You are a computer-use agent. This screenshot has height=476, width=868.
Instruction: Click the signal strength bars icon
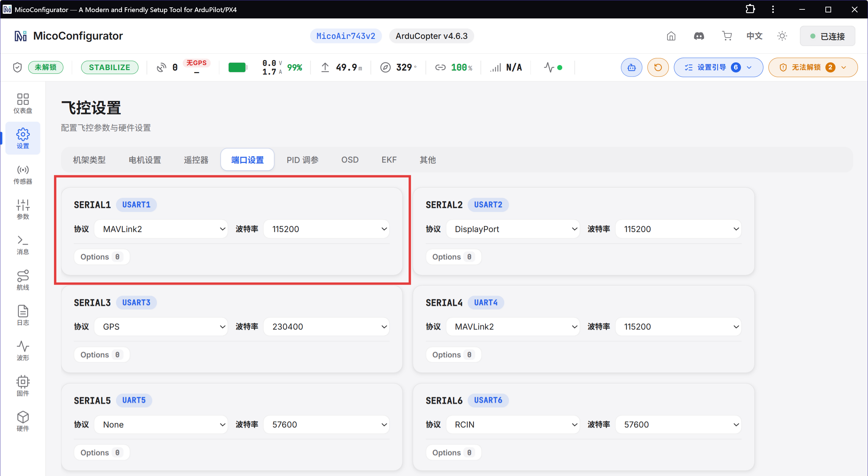click(495, 67)
